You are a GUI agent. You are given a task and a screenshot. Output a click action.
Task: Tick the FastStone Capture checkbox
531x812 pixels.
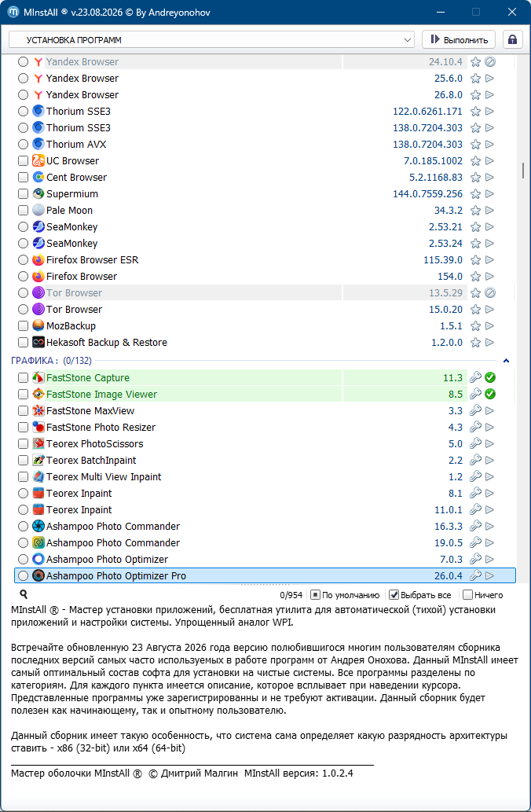point(23,378)
